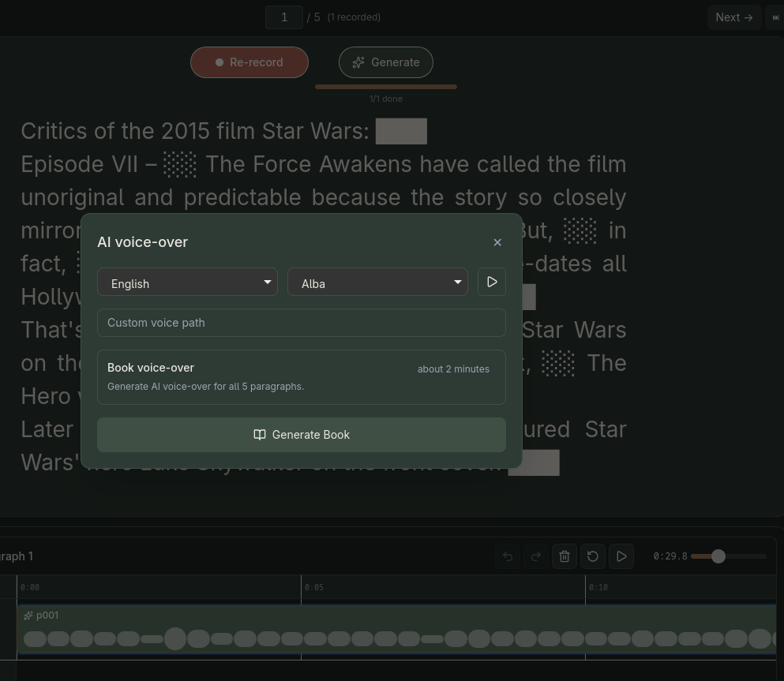This screenshot has width=784, height=681.
Task: Close the AI voice-over dialog
Action: point(497,242)
